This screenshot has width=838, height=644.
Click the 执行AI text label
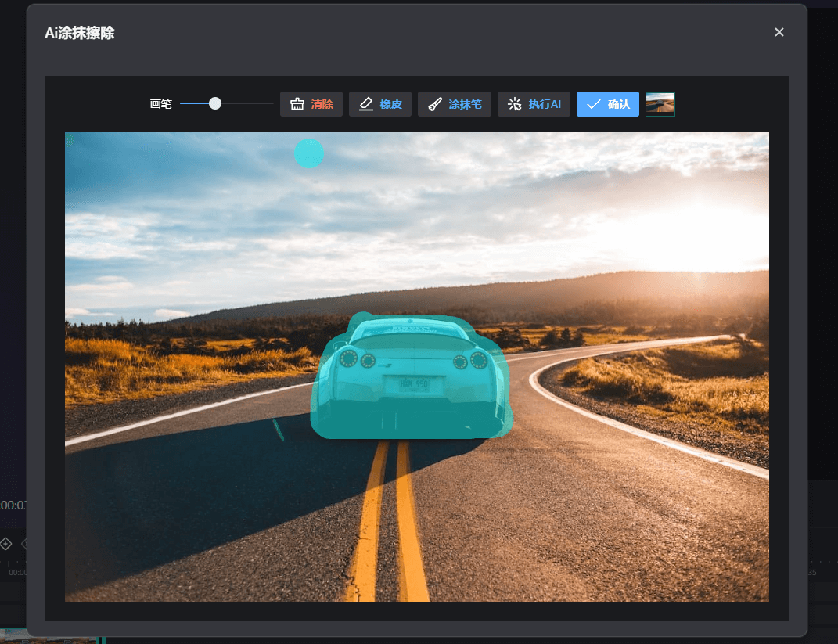(544, 104)
